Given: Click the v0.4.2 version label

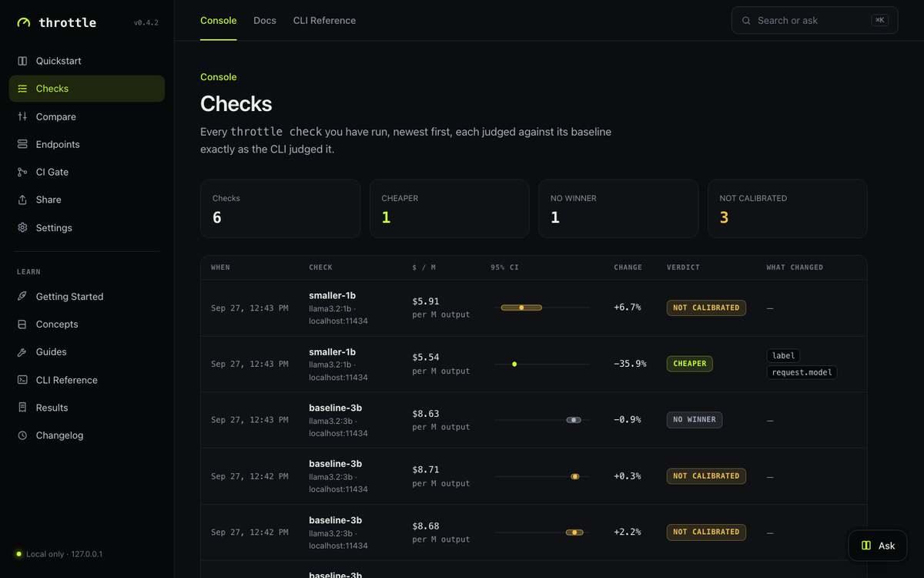Looking at the screenshot, I should pos(146,23).
